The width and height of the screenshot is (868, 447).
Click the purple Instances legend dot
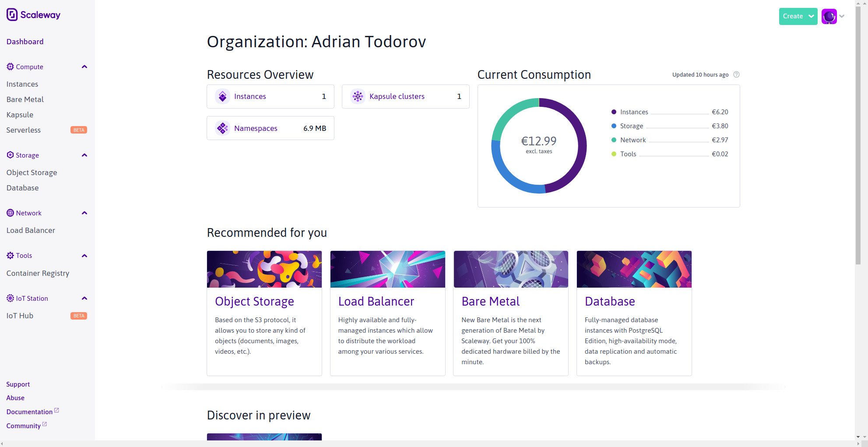(614, 112)
